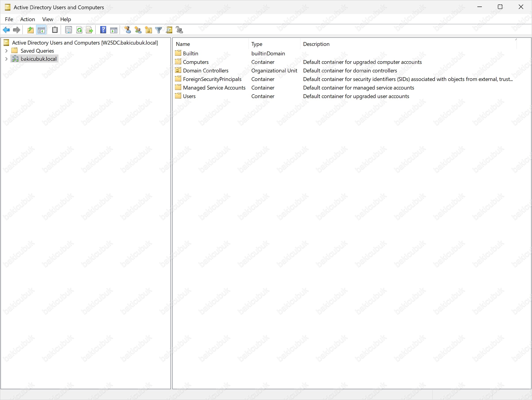Open the Action menu
Screen dimensions: 532x400
27,19
